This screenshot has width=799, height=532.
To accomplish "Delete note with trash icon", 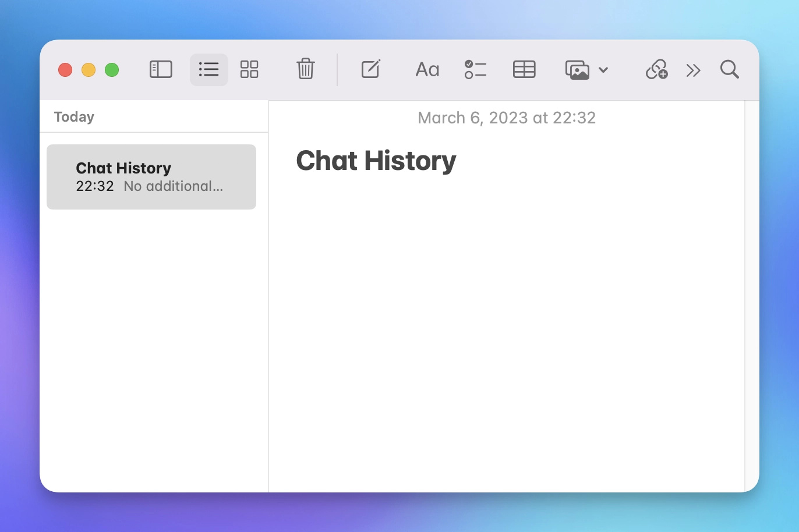I will 306,69.
